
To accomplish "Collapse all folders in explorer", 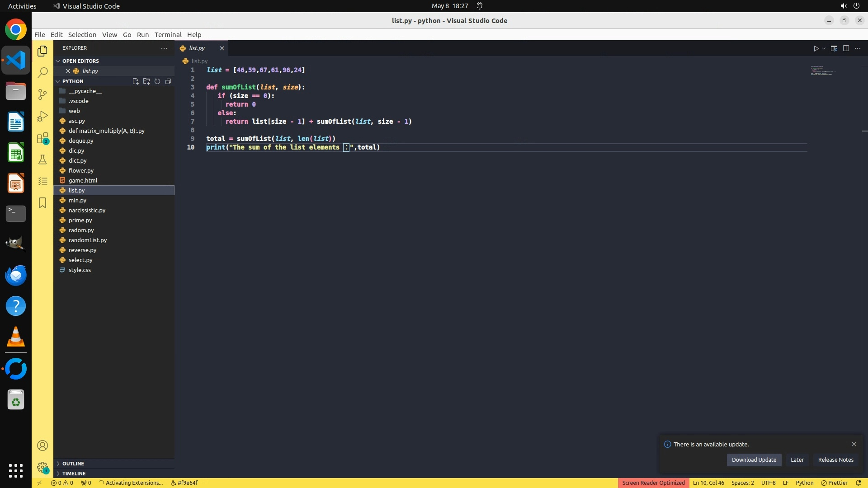I will (168, 81).
